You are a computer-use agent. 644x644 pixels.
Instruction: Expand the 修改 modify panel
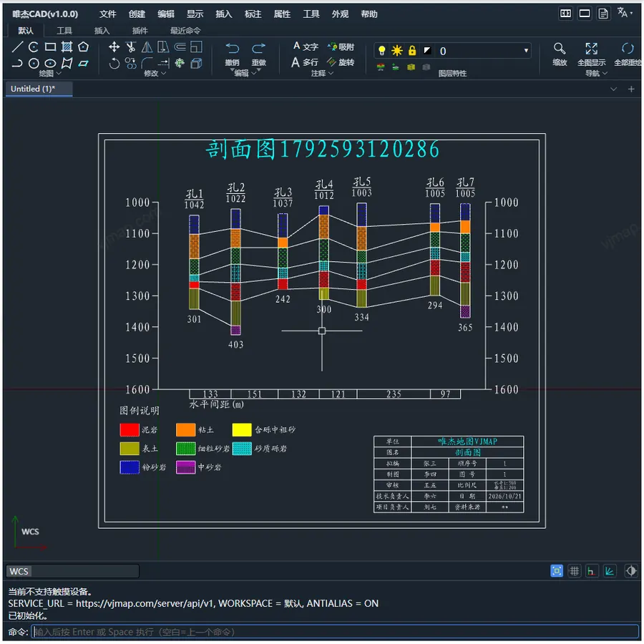(x=155, y=74)
